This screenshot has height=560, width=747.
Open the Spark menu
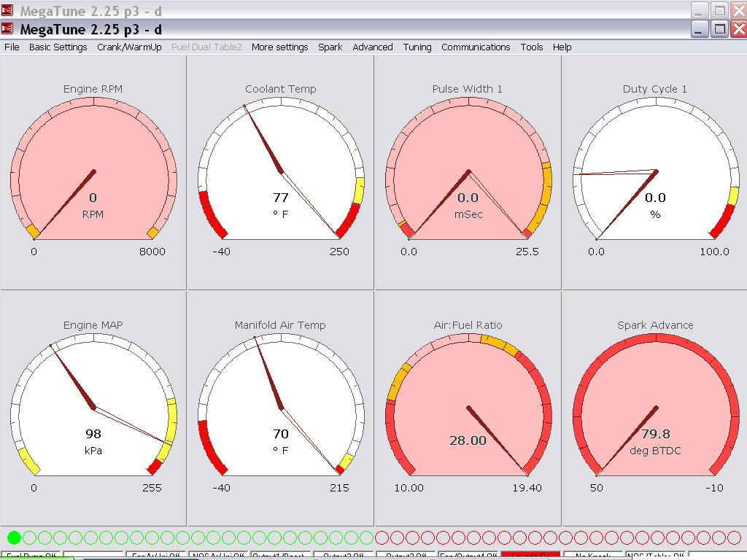(330, 47)
